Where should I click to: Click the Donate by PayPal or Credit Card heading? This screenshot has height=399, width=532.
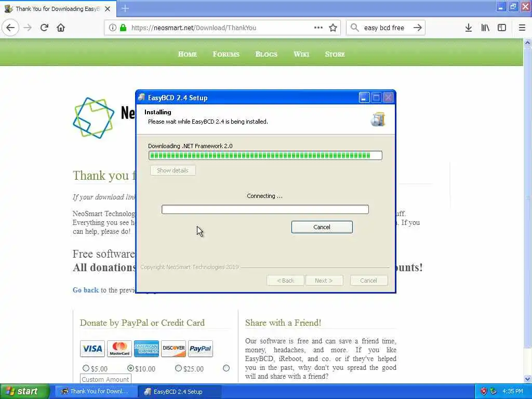click(142, 323)
